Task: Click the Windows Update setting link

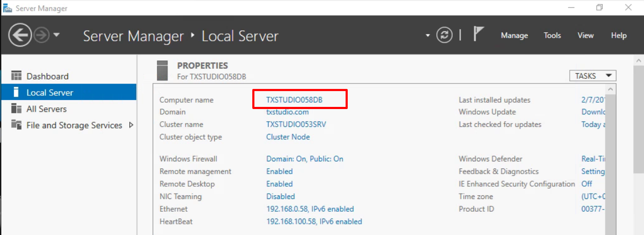Action: (593, 112)
